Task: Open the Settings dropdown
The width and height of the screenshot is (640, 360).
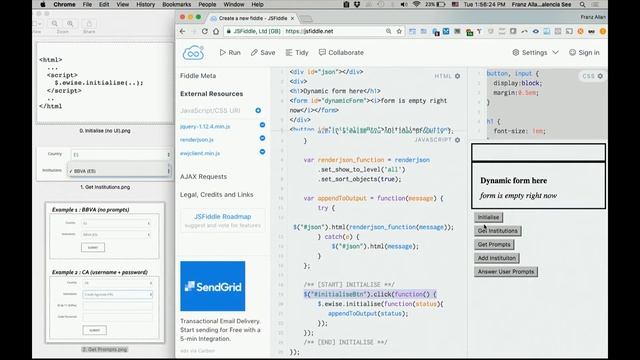Action: [x=536, y=53]
